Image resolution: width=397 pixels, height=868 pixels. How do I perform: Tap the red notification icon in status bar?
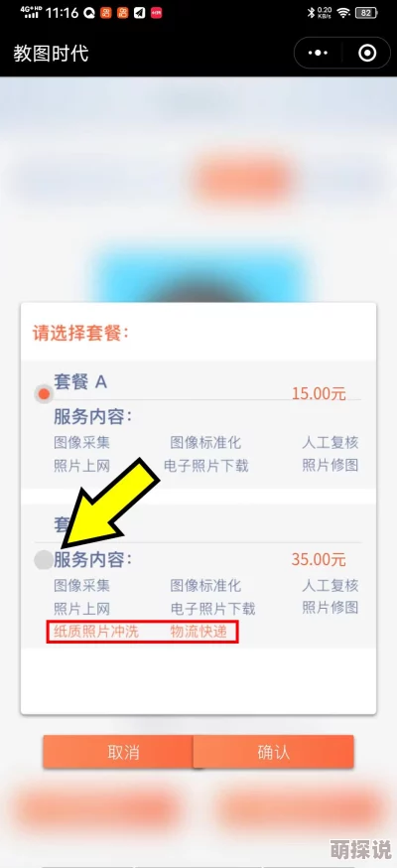tap(157, 13)
